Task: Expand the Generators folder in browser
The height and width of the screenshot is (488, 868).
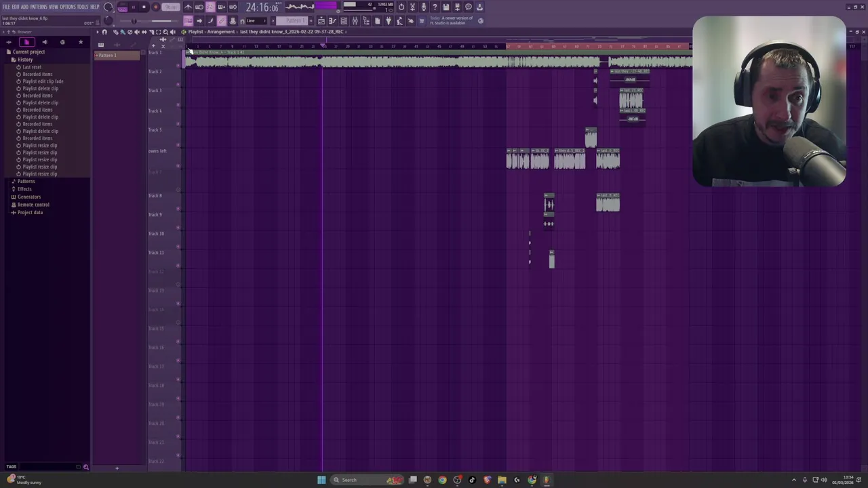Action: pos(28,197)
